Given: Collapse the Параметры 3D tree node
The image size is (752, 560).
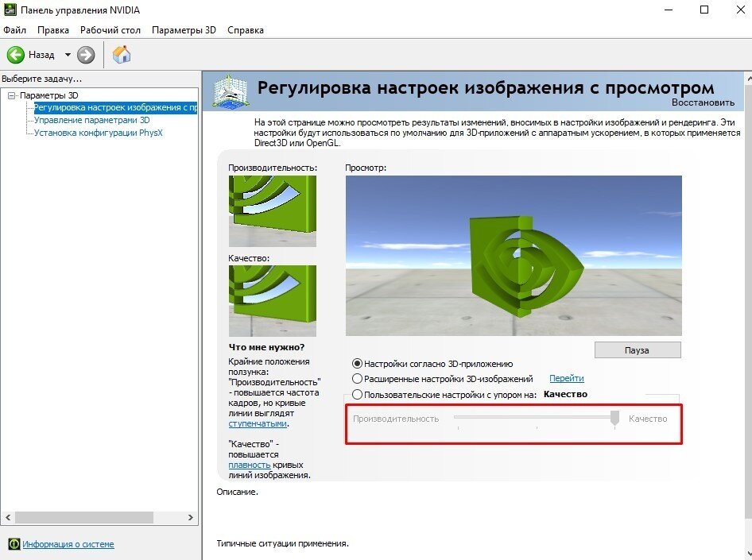Looking at the screenshot, I should (x=11, y=95).
